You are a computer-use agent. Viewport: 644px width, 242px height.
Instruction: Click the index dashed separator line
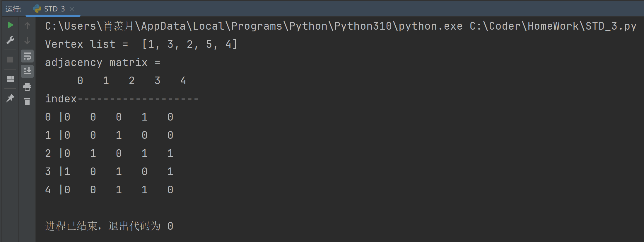[x=122, y=99]
